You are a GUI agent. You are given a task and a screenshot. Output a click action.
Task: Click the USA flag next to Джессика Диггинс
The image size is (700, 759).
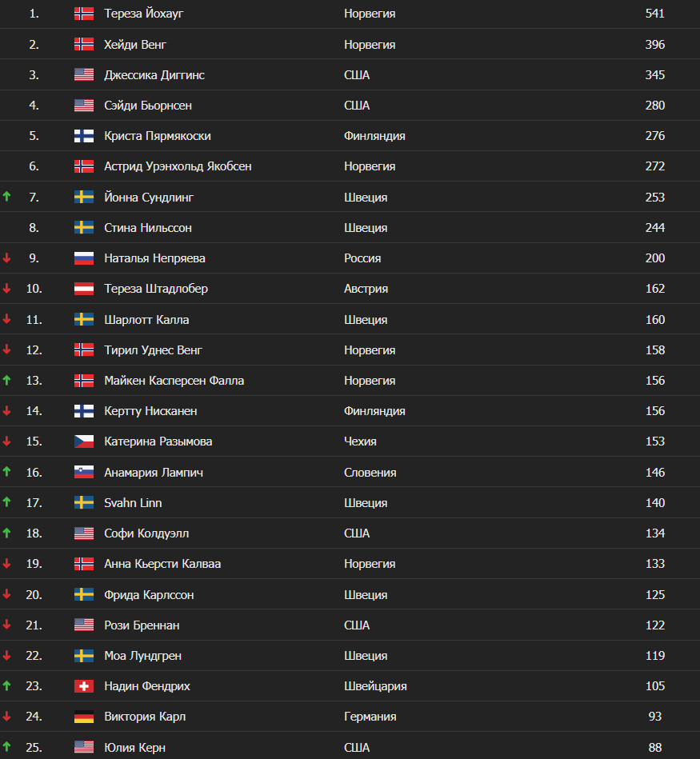(x=84, y=74)
